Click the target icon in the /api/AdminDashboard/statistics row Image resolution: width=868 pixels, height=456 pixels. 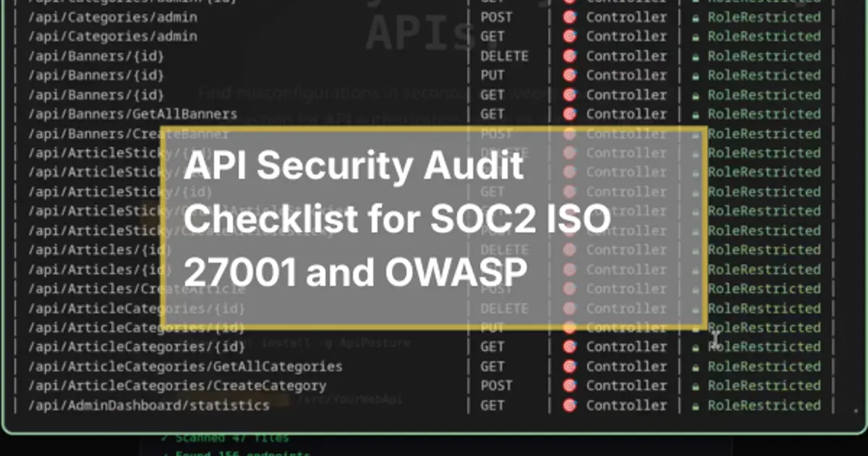coord(569,405)
